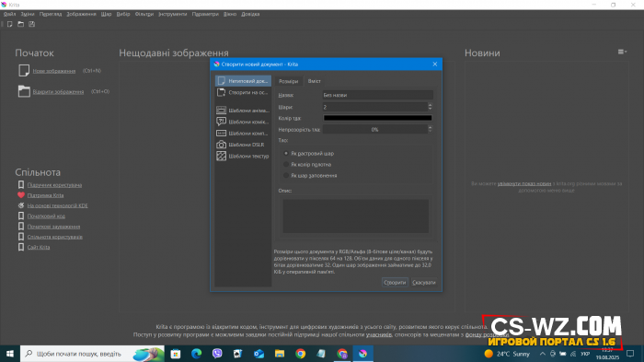This screenshot has width=644, height=362.
Task: Click увімкнути показ новин link
Action: tap(524, 184)
